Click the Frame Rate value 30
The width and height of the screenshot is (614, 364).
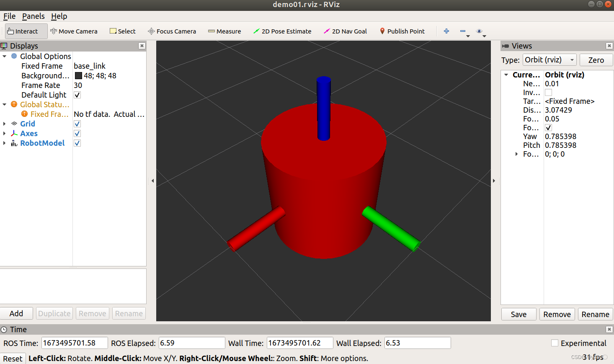coord(78,85)
